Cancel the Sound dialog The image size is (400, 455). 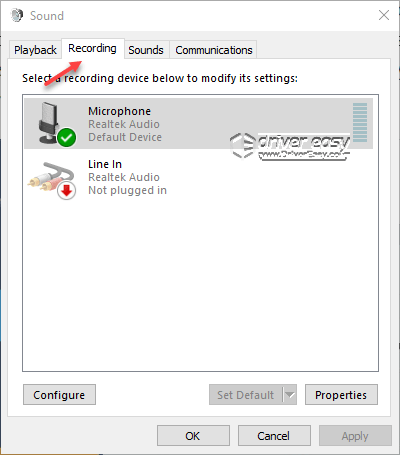(x=274, y=436)
